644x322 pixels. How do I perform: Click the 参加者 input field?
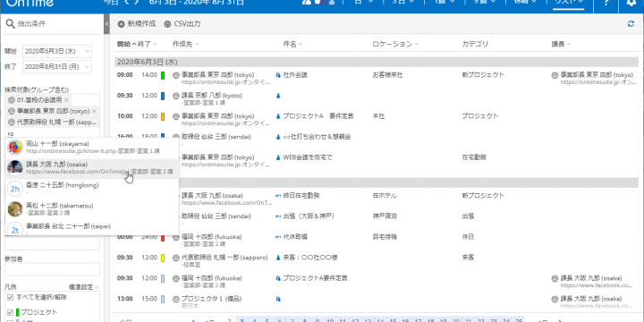[52, 269]
